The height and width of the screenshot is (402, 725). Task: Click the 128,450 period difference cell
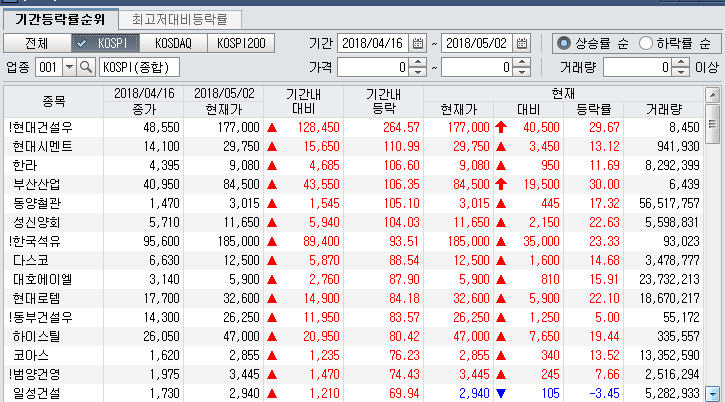click(x=319, y=127)
